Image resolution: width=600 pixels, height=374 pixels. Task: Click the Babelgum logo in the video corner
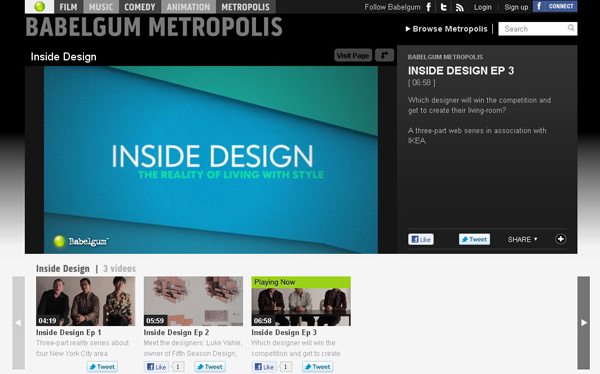[x=81, y=241]
